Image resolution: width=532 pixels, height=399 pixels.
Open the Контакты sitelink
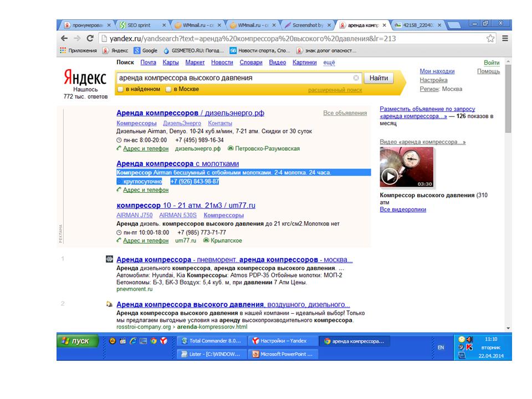tap(220, 123)
